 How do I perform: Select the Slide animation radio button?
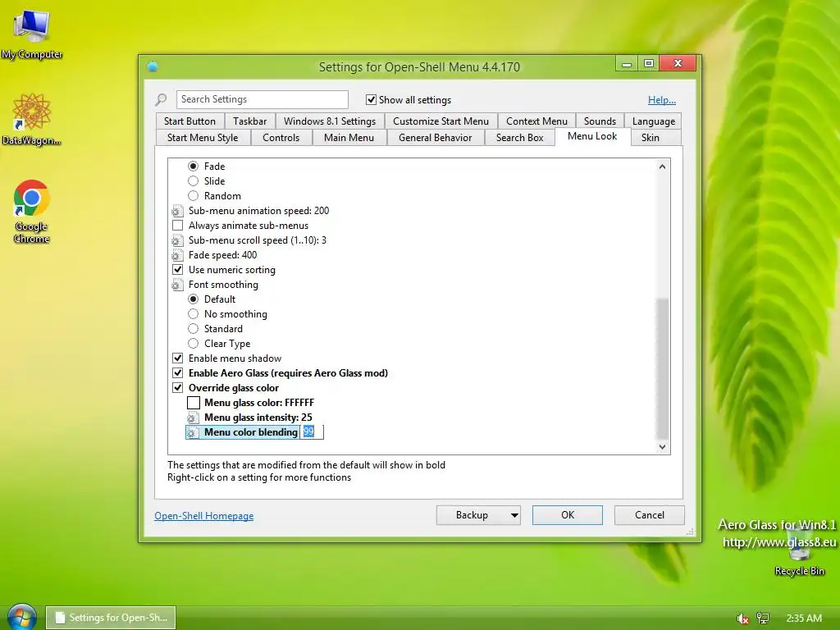pos(194,181)
